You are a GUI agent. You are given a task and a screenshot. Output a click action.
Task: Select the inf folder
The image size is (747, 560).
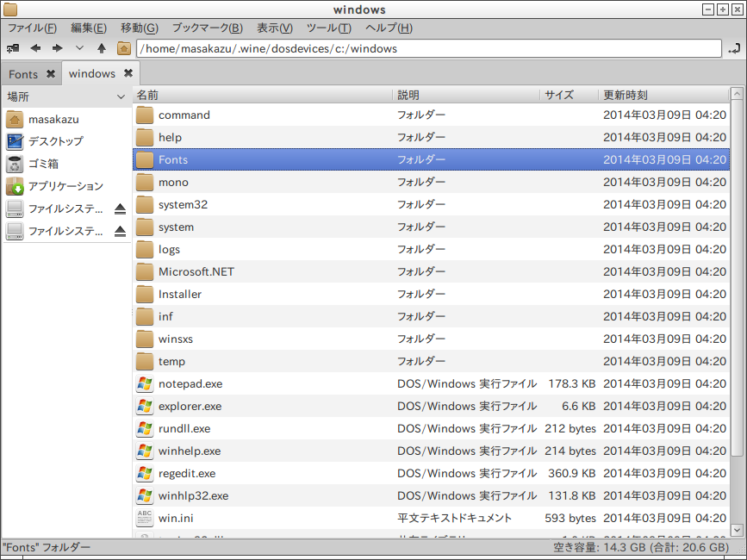[431, 316]
